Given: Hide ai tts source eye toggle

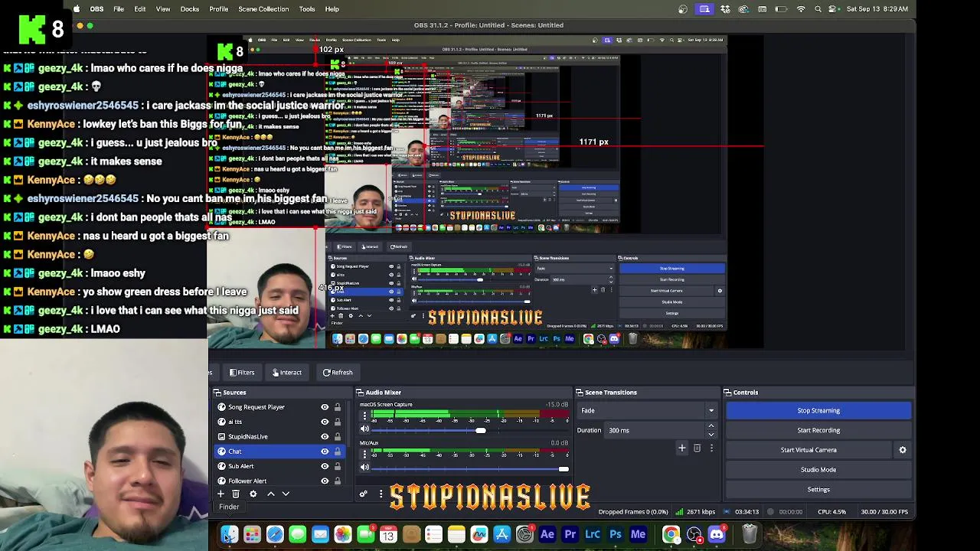Looking at the screenshot, I should click(325, 422).
